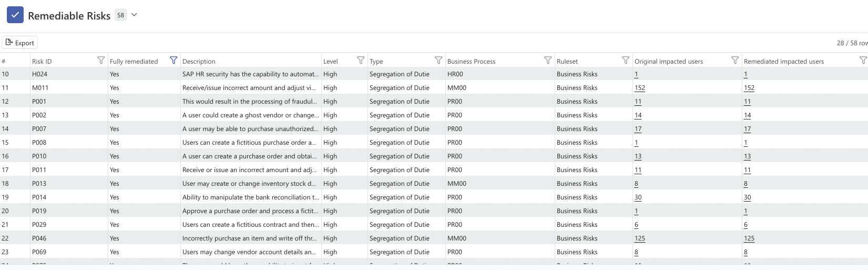Open remediated impacted users 125 link for P046
868x270 pixels.
749,238
